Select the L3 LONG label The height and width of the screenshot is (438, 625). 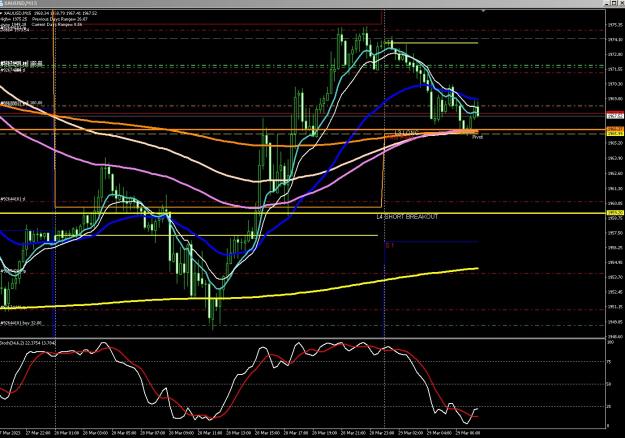click(x=405, y=132)
